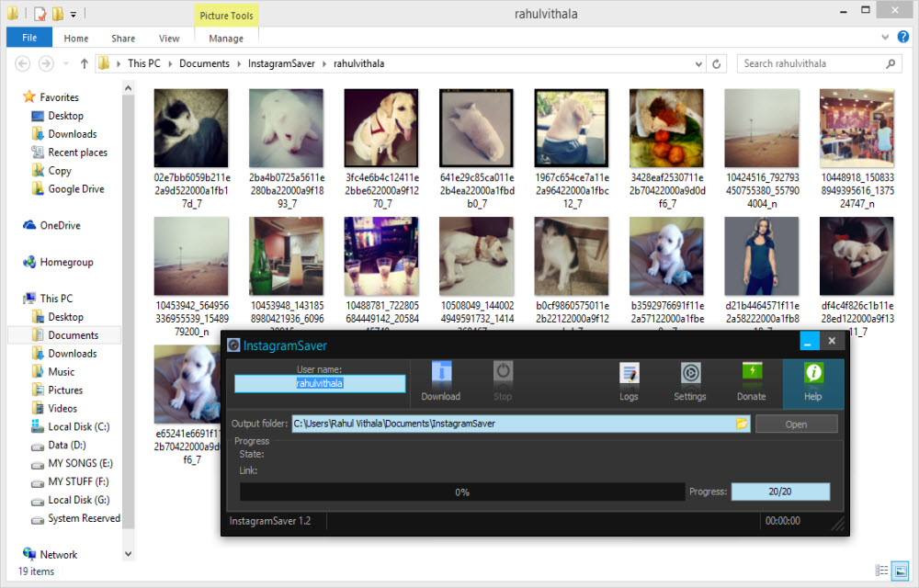
Task: Select Desktop under Favorites
Action: [65, 116]
